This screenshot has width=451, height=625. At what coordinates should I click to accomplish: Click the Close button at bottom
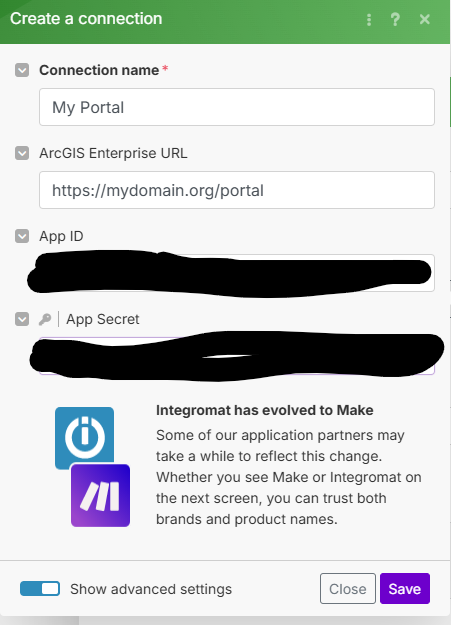pyautogui.click(x=348, y=589)
